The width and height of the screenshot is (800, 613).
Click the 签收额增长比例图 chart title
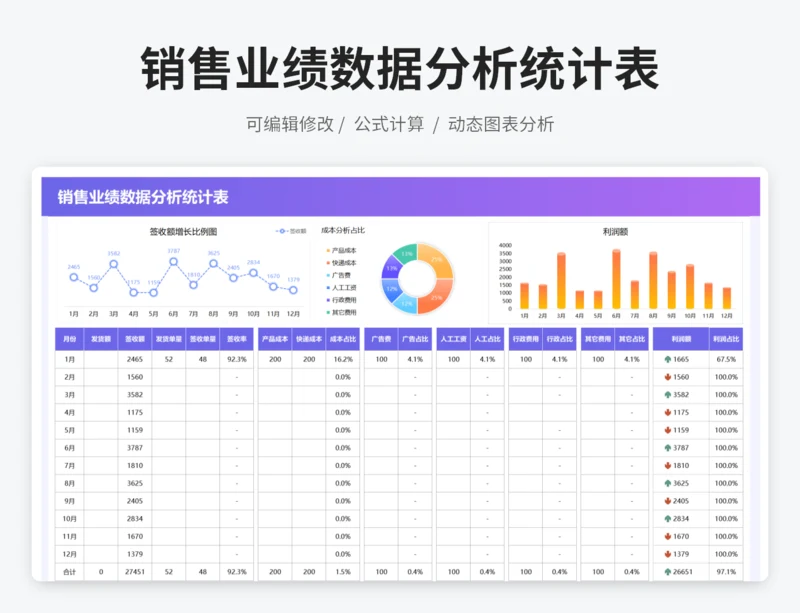183,232
